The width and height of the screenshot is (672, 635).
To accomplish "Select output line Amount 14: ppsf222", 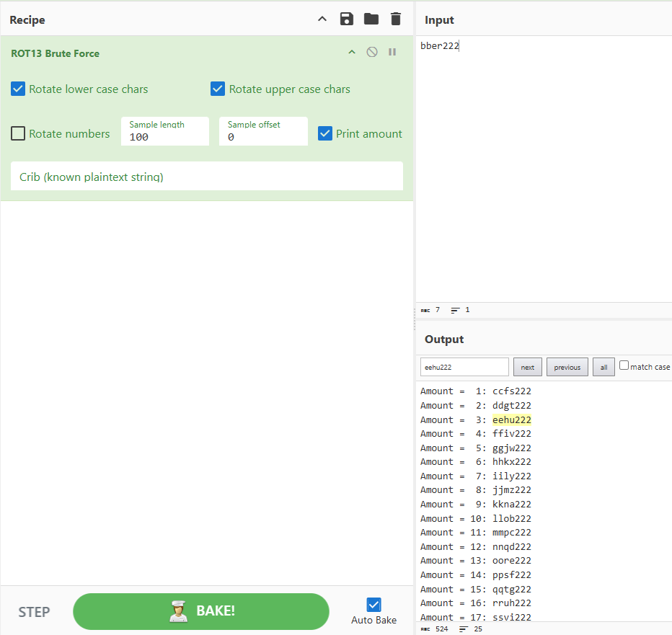I will (475, 575).
